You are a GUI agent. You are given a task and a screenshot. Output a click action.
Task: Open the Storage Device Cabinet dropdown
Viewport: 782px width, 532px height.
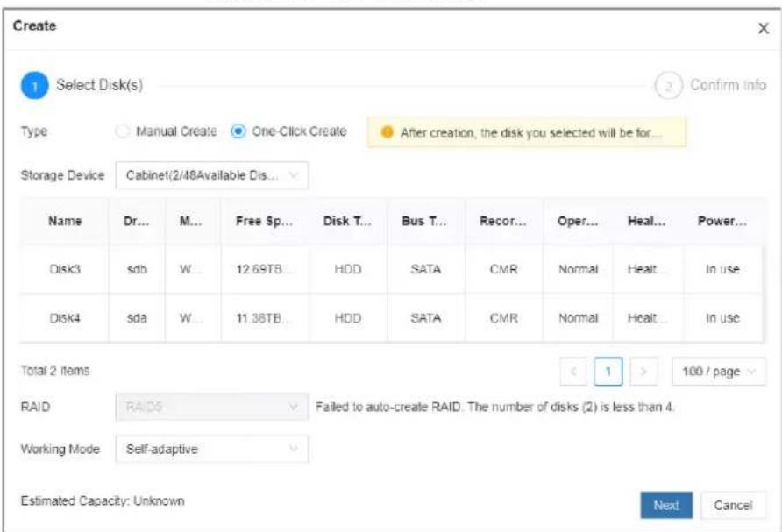pos(212,175)
